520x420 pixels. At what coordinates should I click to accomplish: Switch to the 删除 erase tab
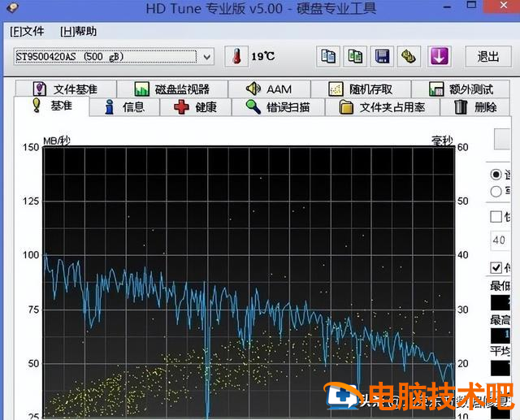475,107
